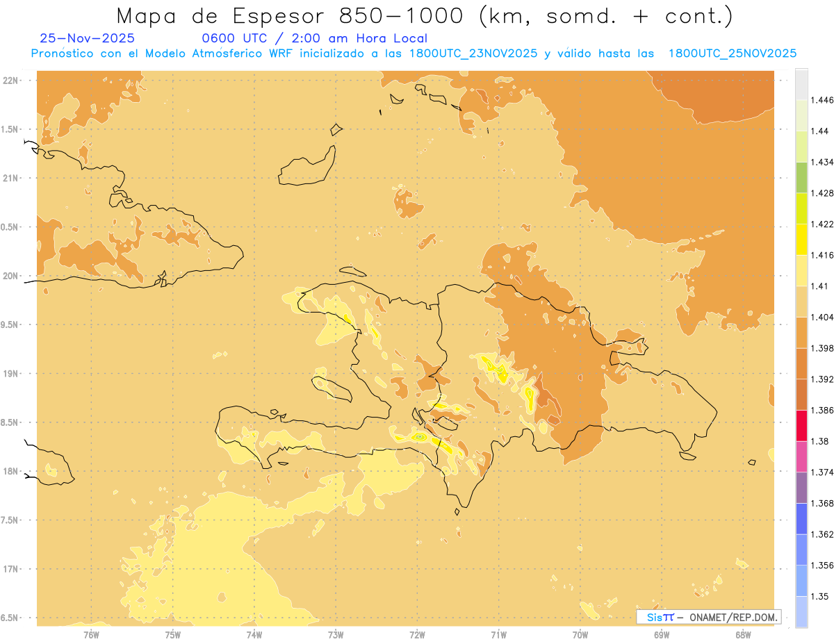Image resolution: width=834 pixels, height=644 pixels.
Task: Click the legend value 1.434
Action: pos(823,162)
